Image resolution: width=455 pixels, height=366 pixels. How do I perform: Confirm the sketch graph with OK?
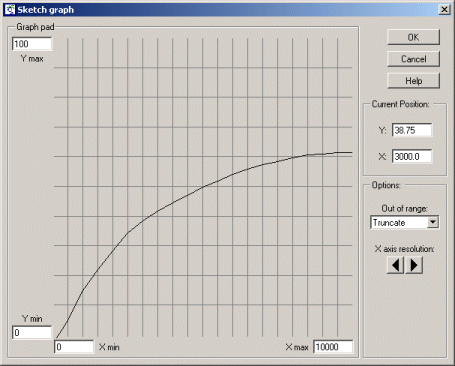point(413,37)
